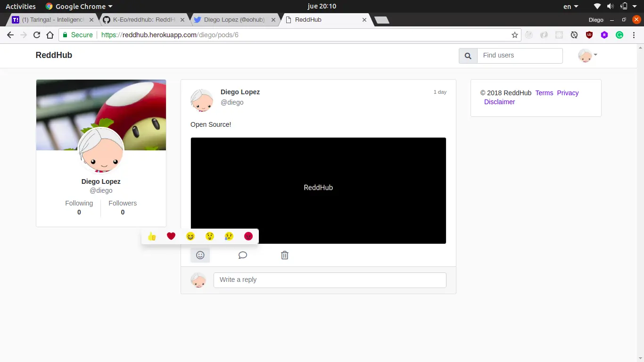Open a new tab
Screen dimensions: 644x362
pyautogui.click(x=381, y=20)
